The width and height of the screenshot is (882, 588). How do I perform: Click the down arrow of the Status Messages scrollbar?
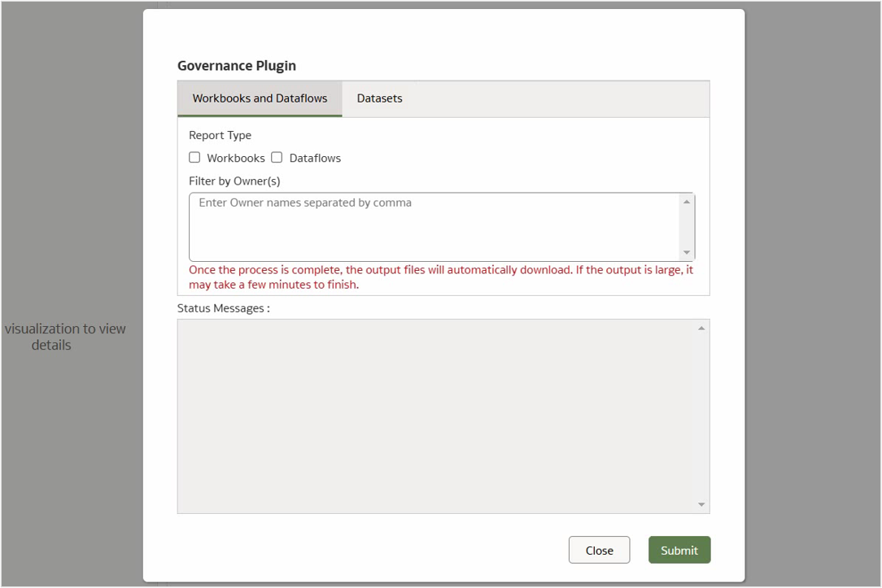[x=701, y=505]
